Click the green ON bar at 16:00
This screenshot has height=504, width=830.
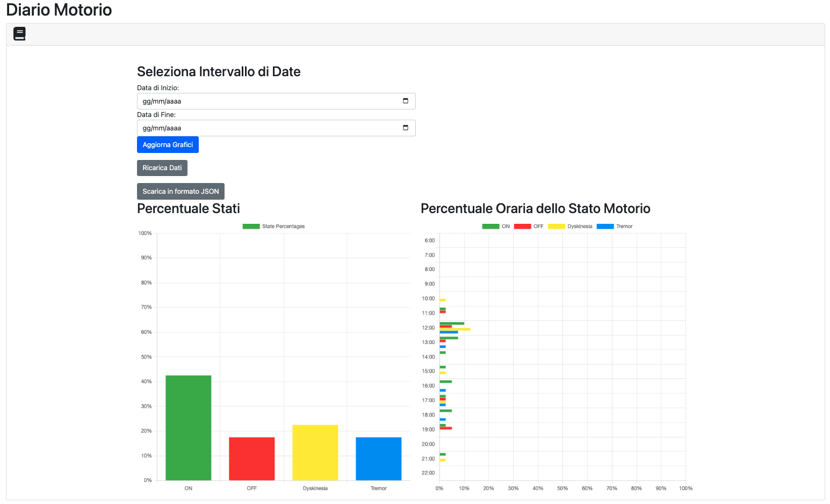click(x=446, y=382)
